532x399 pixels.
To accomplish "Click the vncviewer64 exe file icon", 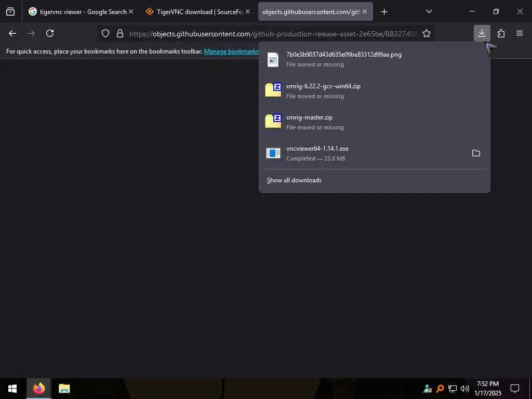I will (273, 153).
